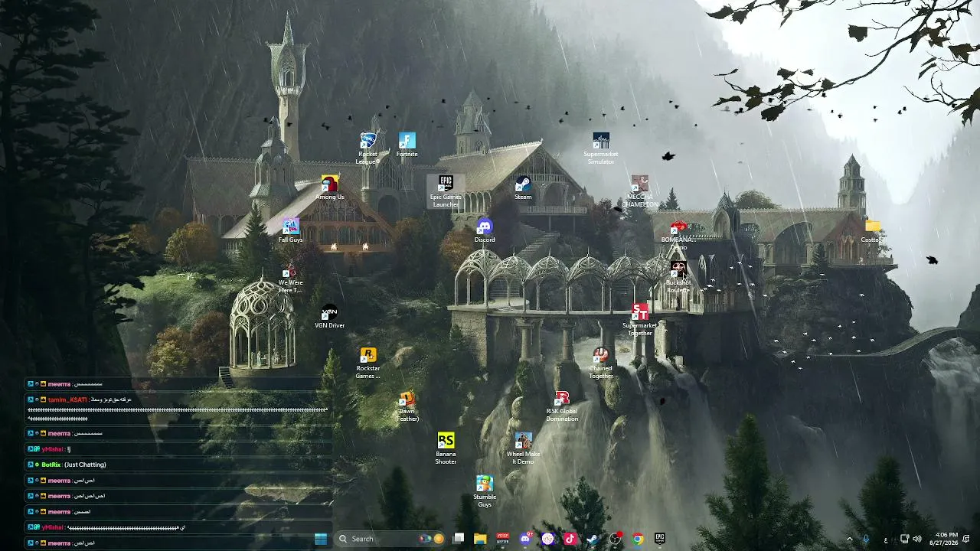Open Google Chrome from the taskbar
The height and width of the screenshot is (551, 980).
click(x=637, y=539)
